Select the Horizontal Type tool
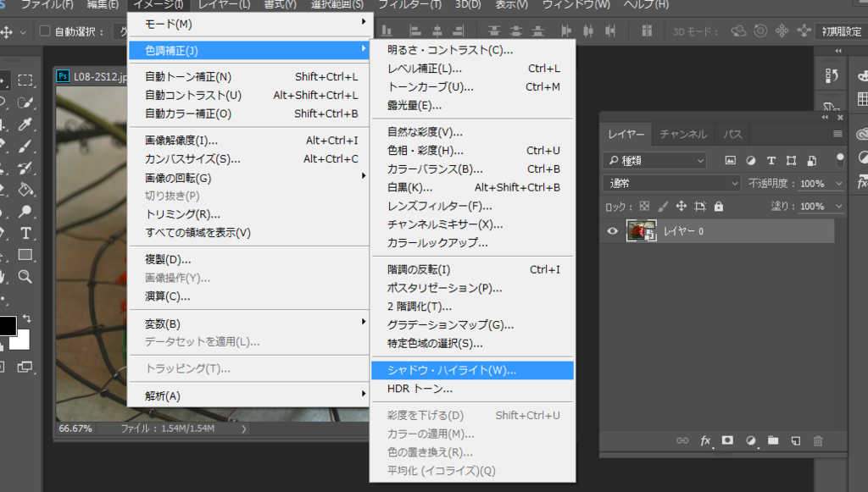Image resolution: width=868 pixels, height=492 pixels. coord(25,233)
